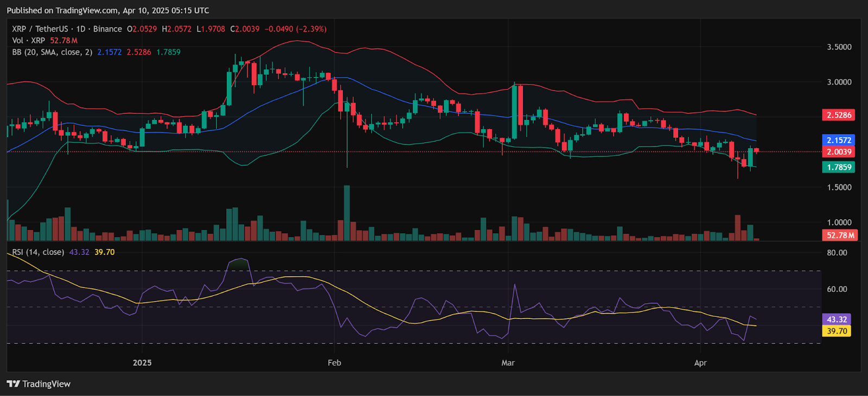Click the purple RSI value 43.32 in legend
The image size is (868, 396).
(79, 252)
